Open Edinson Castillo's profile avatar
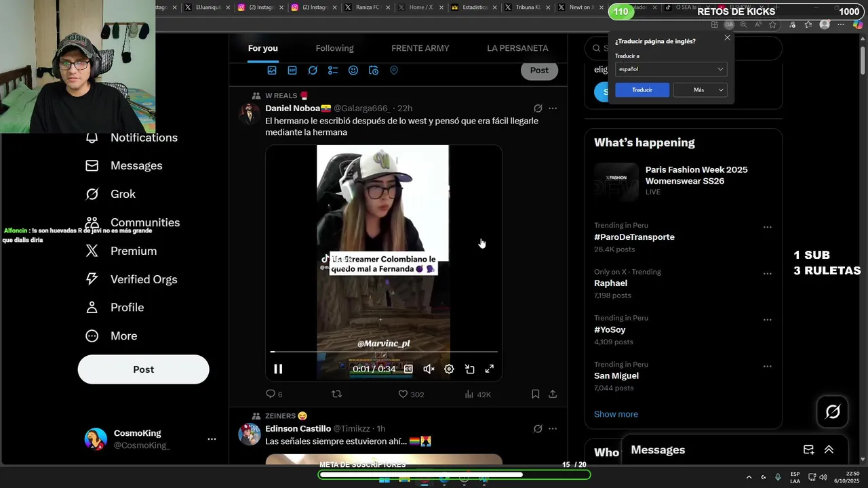The width and height of the screenshot is (868, 488). click(249, 434)
